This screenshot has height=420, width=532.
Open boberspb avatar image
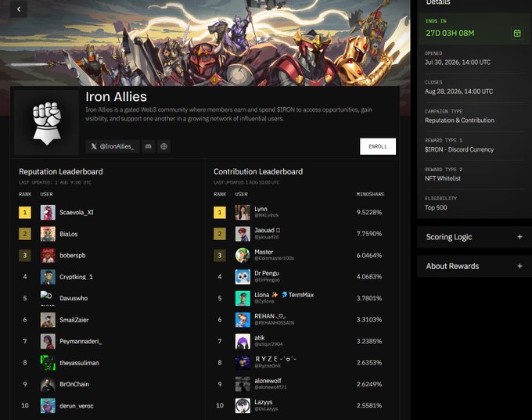click(x=48, y=255)
